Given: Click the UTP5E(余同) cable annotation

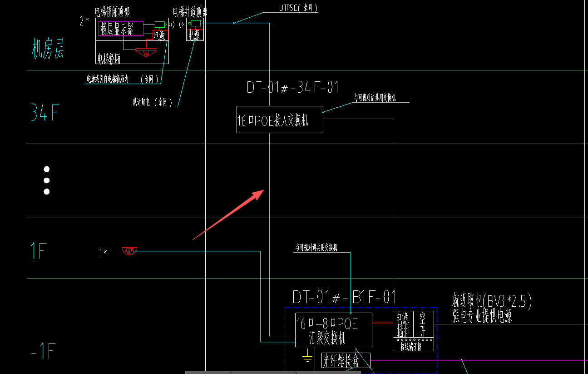Looking at the screenshot, I should tap(298, 8).
